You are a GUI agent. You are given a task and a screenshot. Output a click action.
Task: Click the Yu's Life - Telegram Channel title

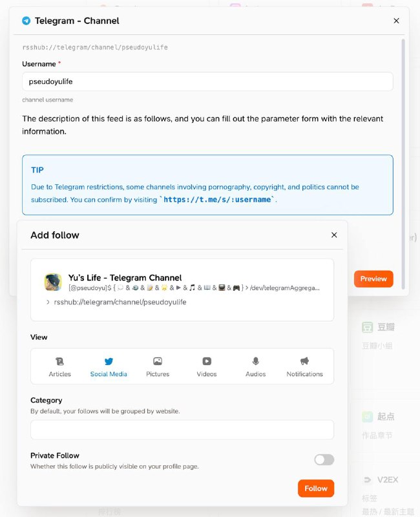[x=125, y=277]
